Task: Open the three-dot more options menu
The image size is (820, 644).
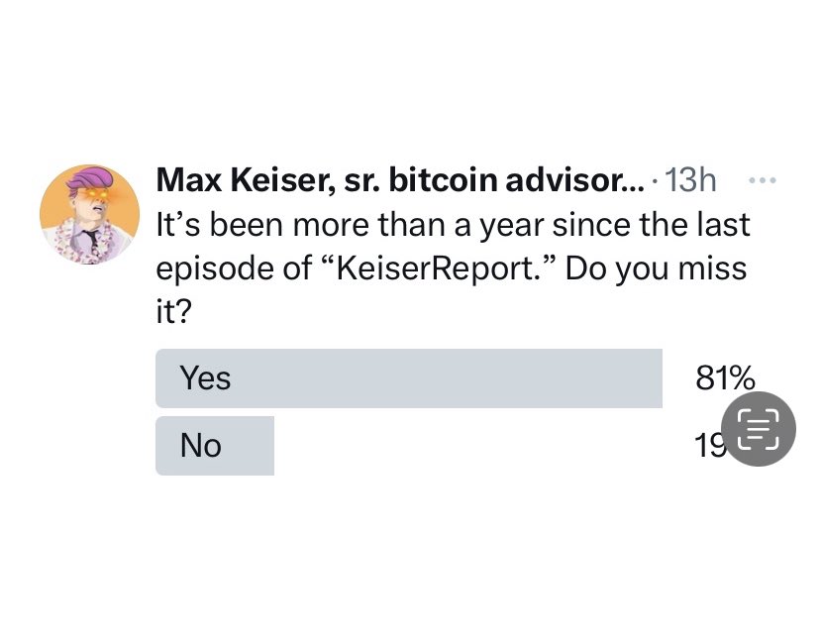Action: [763, 181]
